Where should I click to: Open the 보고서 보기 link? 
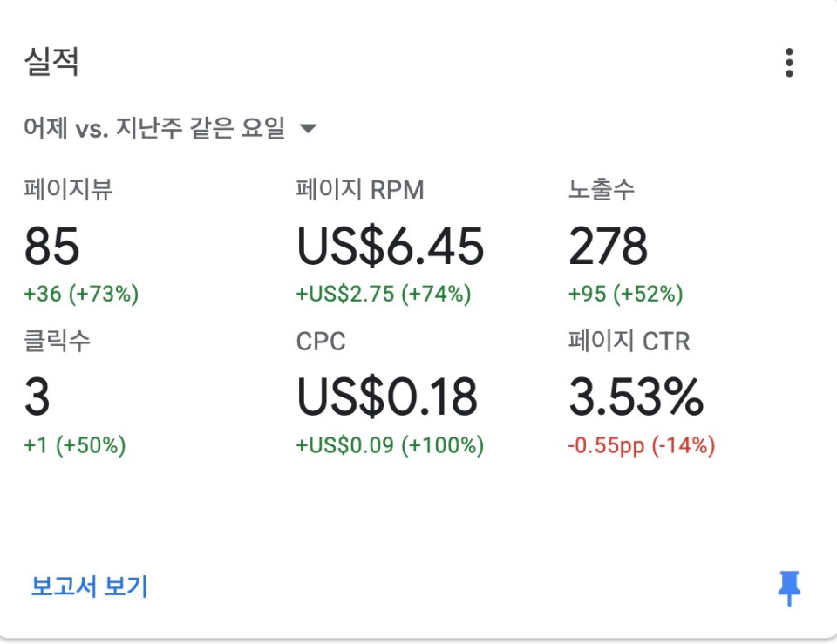point(90,586)
